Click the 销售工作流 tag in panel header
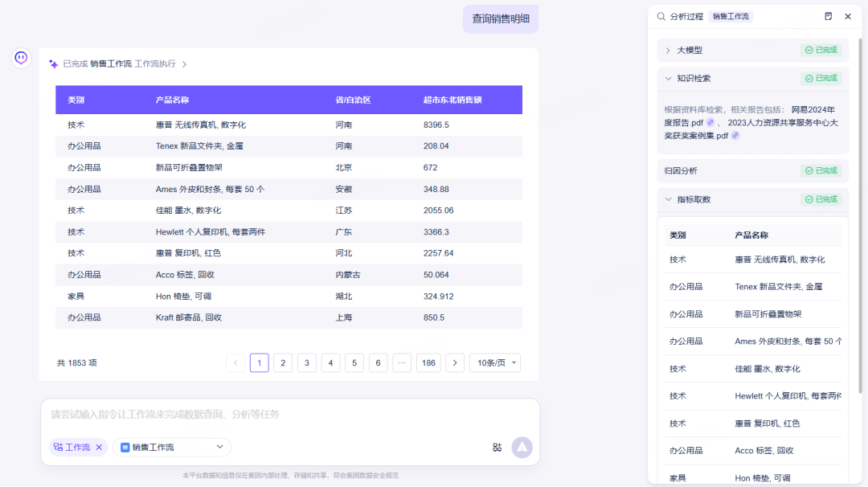 731,17
